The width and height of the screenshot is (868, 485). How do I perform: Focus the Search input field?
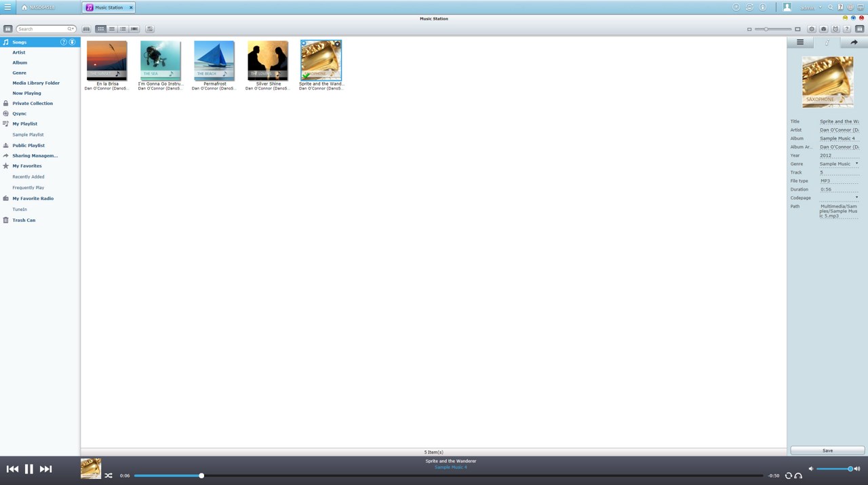pos(43,29)
